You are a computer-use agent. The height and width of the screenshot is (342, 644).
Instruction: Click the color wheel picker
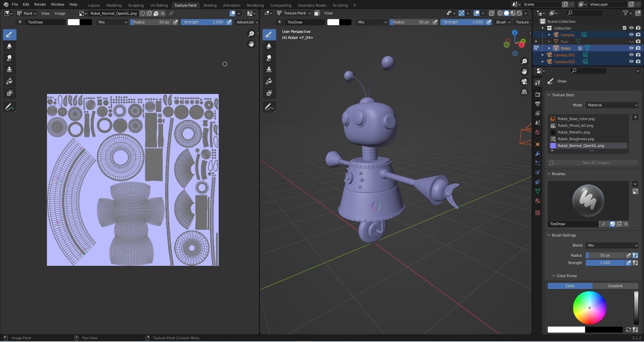[589, 308]
